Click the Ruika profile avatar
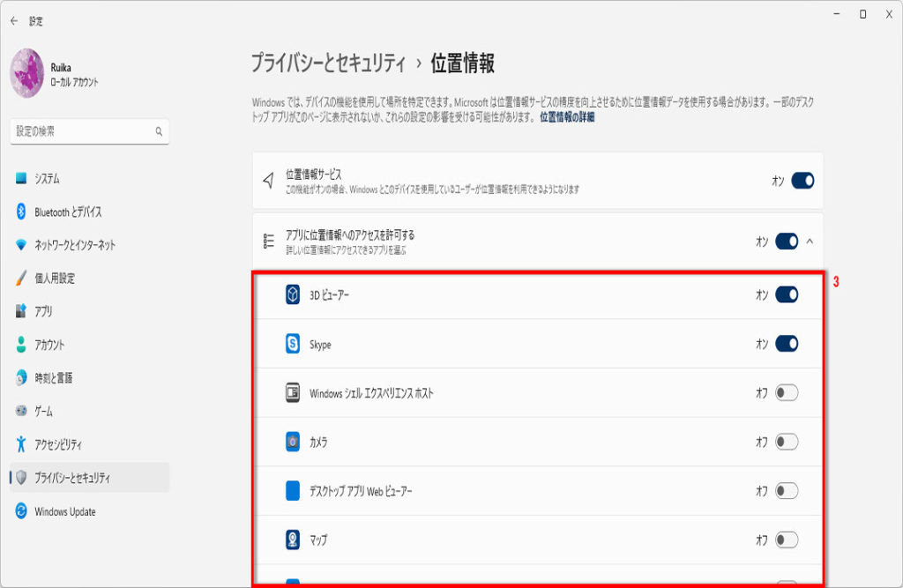Image resolution: width=903 pixels, height=588 pixels. pos(26,73)
